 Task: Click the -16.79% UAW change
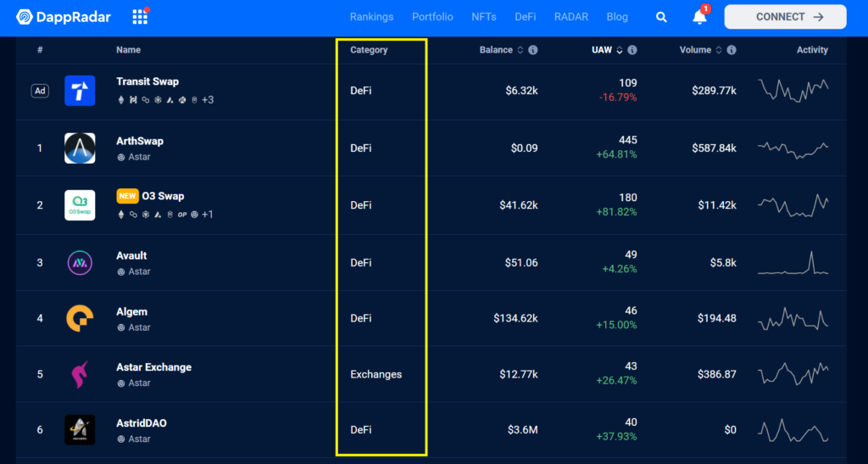(x=618, y=98)
